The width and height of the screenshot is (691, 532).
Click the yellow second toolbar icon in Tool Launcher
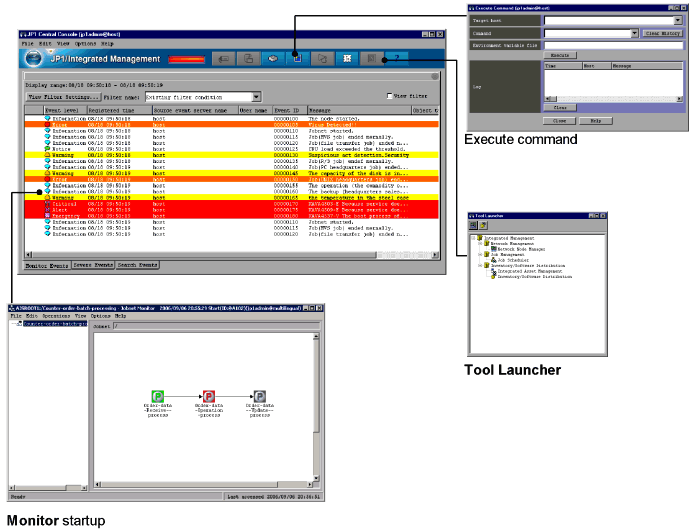(483, 225)
